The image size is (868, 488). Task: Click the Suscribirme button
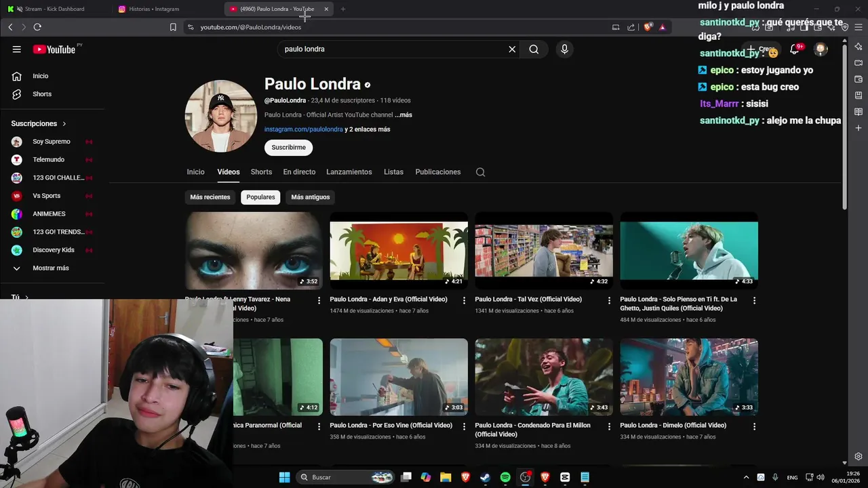[288, 148]
